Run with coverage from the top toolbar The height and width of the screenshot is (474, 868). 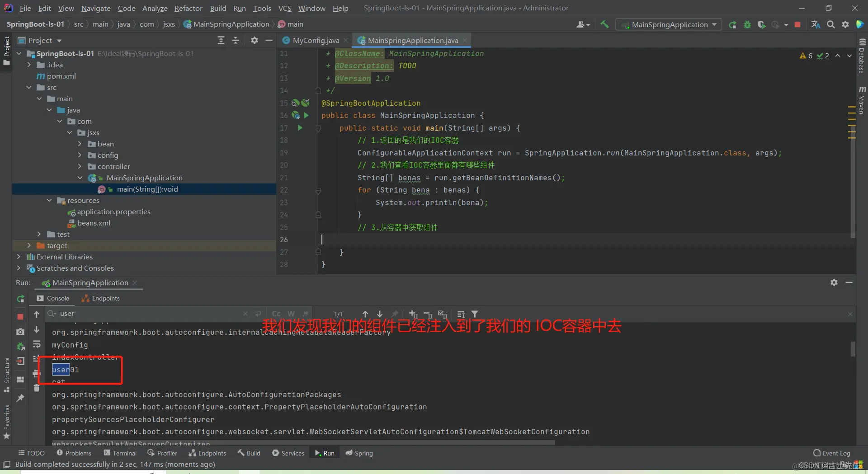[x=761, y=24]
